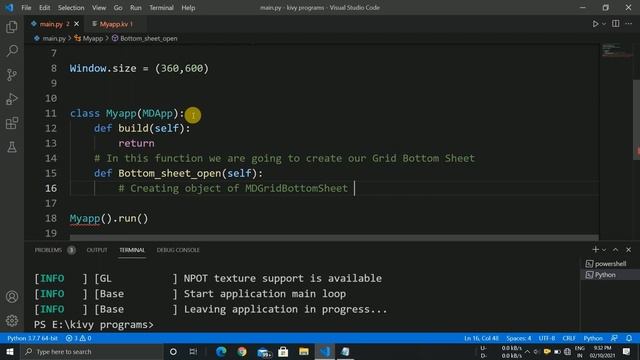
Task: Open run button dropdown arrow
Action: pos(604,24)
